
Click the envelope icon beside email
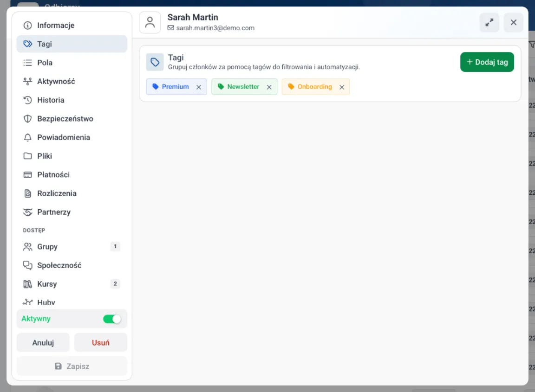click(x=170, y=28)
